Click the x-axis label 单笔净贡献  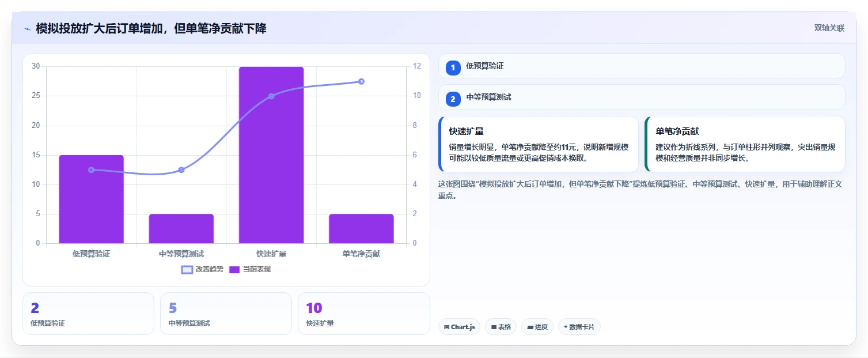tap(361, 254)
